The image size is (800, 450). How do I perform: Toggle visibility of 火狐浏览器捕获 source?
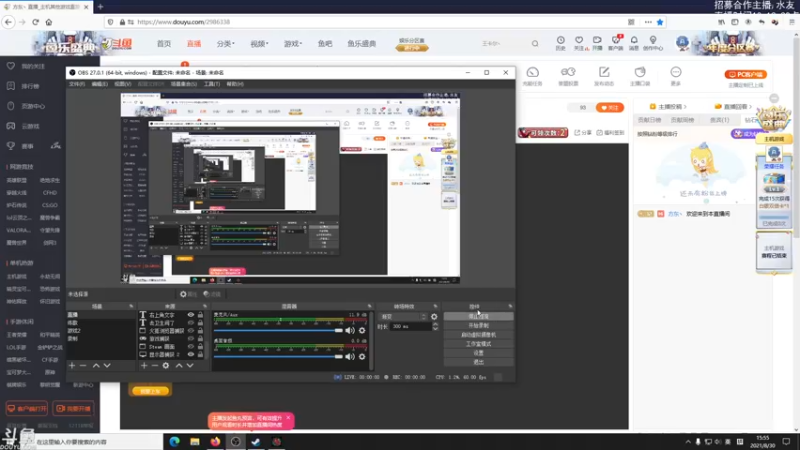coord(190,331)
